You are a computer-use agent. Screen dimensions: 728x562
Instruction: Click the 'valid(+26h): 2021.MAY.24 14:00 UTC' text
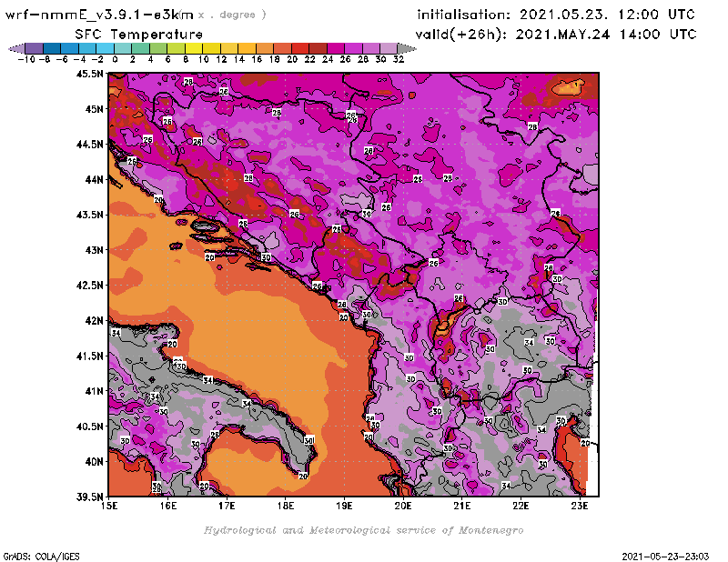[556, 35]
